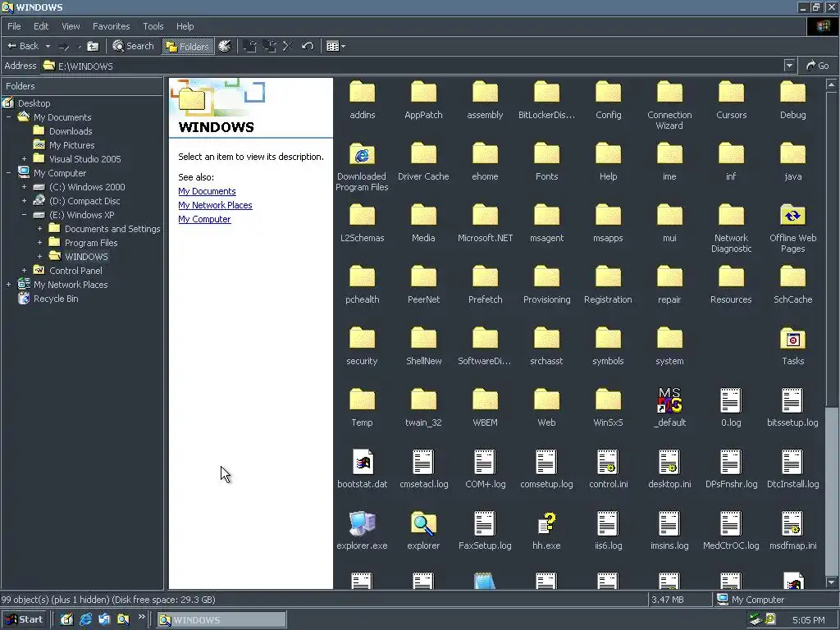Click the Back button
Viewport: 840px width, 630px height.
tap(22, 46)
